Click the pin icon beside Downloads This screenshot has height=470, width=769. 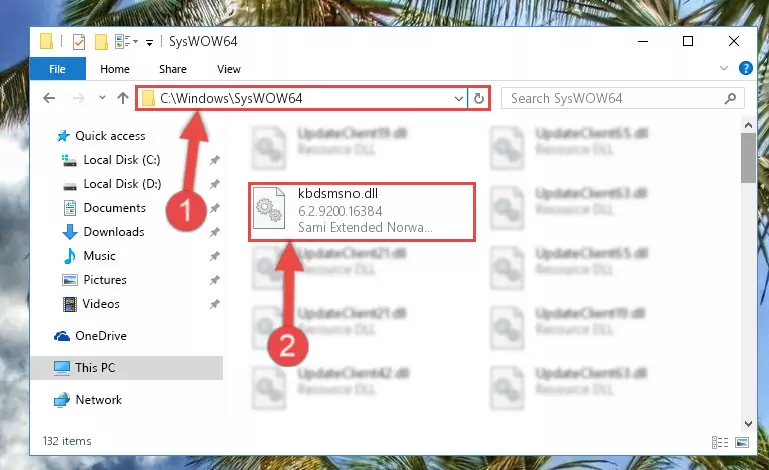(214, 232)
